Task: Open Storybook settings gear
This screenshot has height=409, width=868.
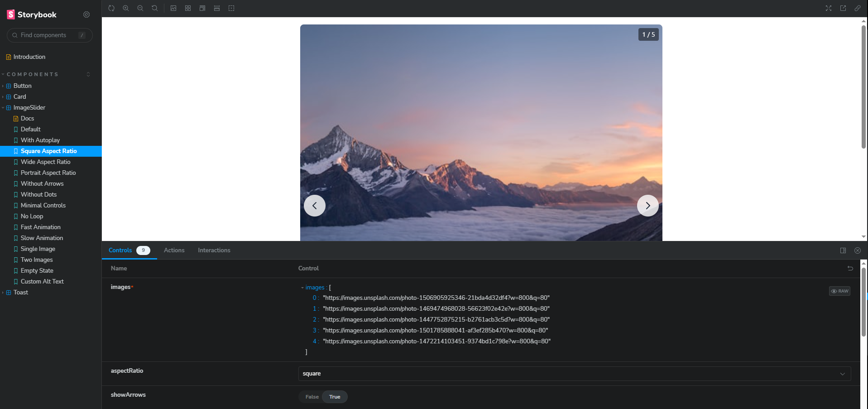Action: click(x=86, y=14)
